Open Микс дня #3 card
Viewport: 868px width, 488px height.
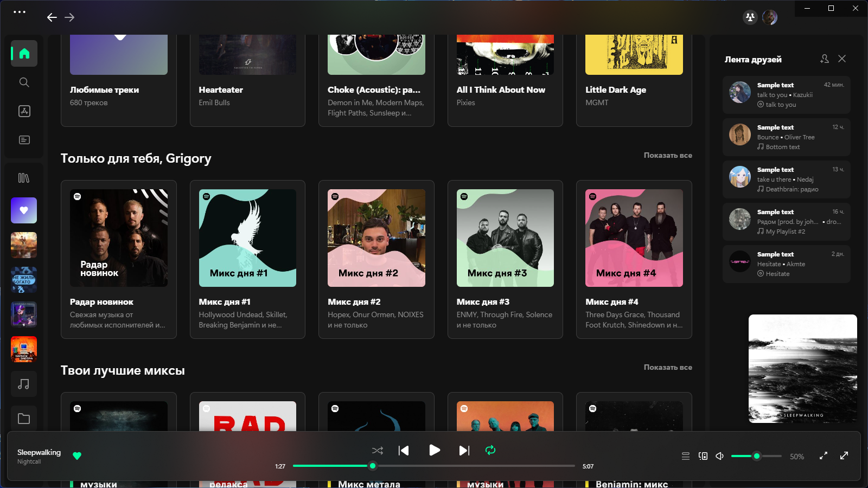coord(505,259)
